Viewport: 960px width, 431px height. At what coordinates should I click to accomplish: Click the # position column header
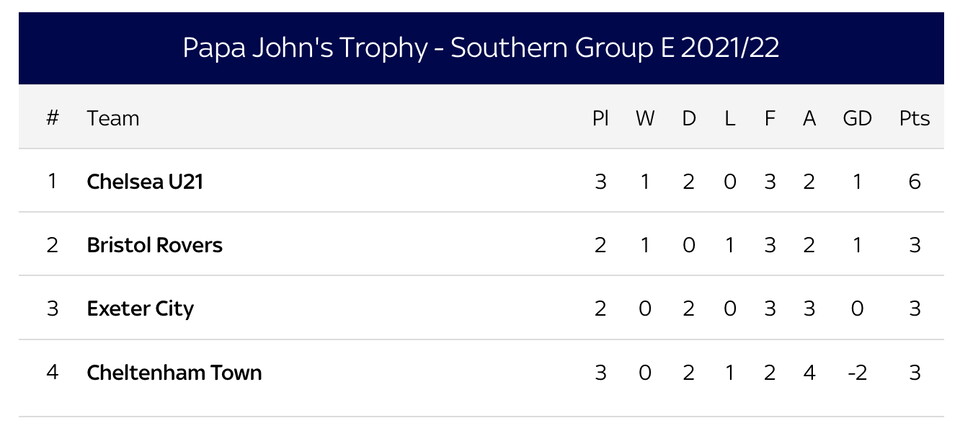point(53,118)
